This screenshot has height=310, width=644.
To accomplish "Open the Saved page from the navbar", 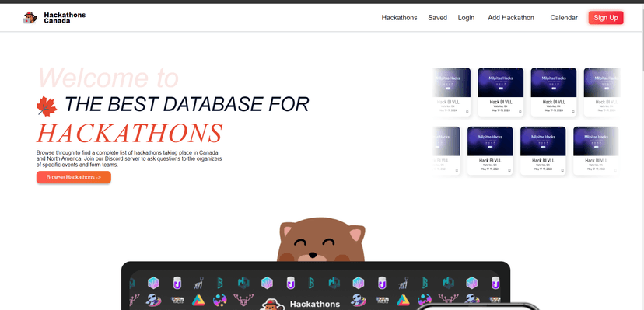I will pos(437,18).
